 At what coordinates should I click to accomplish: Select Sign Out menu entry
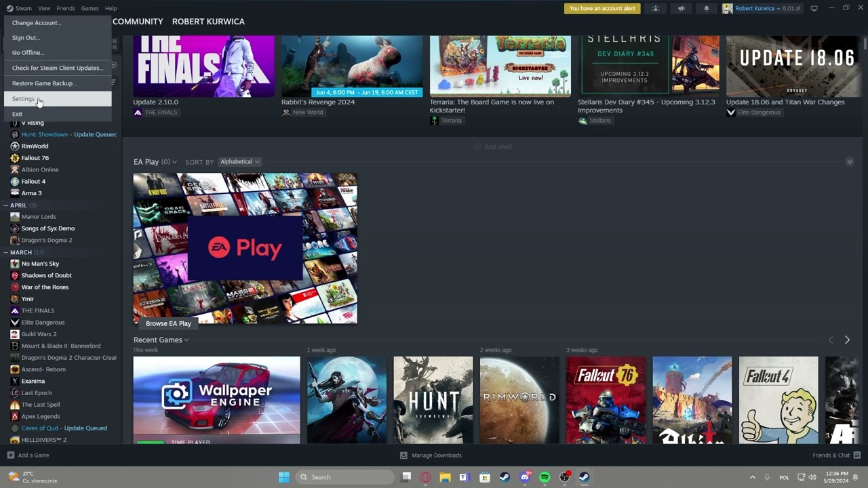[x=58, y=38]
